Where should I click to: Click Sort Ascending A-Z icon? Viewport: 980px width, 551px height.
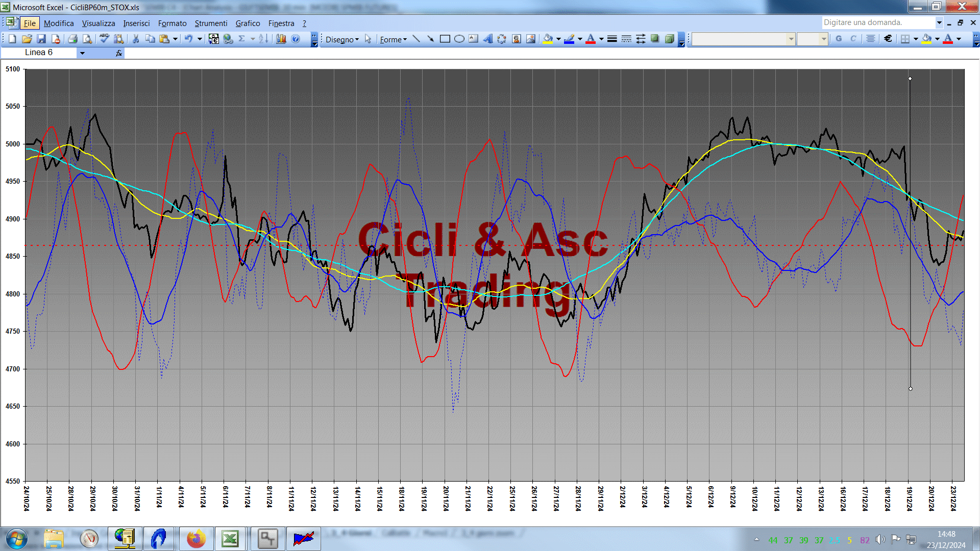coord(263,39)
